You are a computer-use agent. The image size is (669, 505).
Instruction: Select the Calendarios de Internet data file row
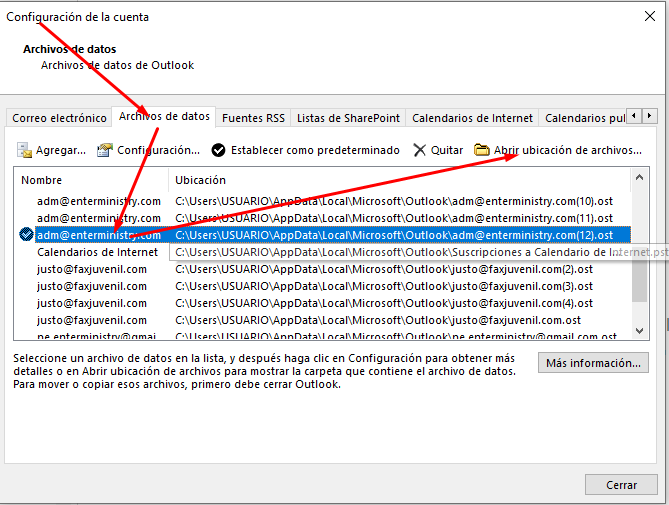[x=97, y=252]
